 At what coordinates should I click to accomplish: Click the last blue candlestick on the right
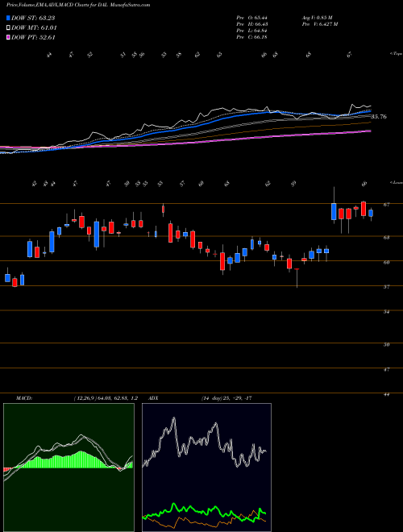coord(371,213)
